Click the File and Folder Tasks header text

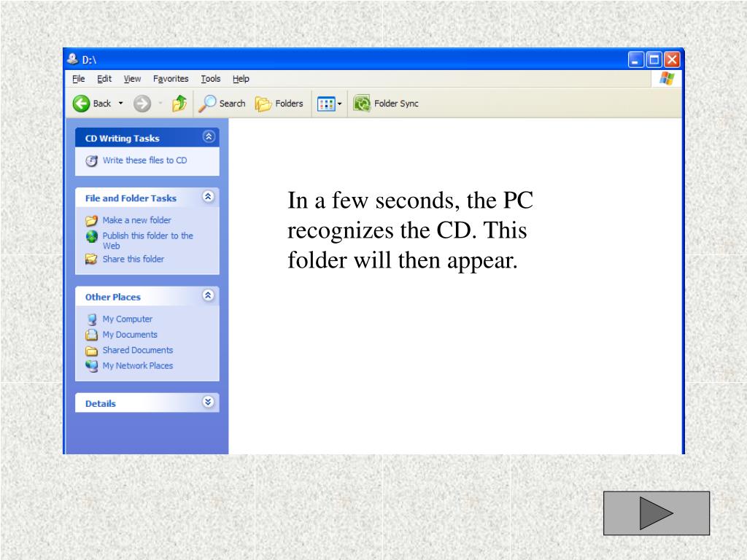point(131,198)
